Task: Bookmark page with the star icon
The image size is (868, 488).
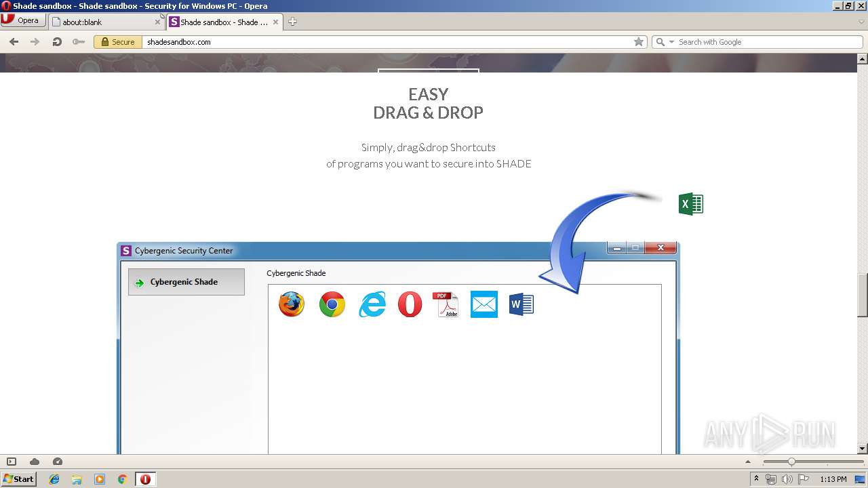Action: [639, 42]
